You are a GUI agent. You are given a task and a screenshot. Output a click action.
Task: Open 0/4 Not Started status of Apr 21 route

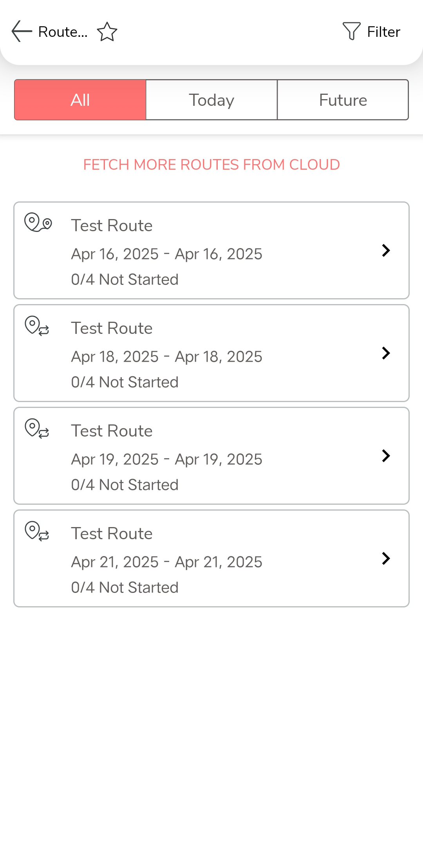tap(125, 587)
